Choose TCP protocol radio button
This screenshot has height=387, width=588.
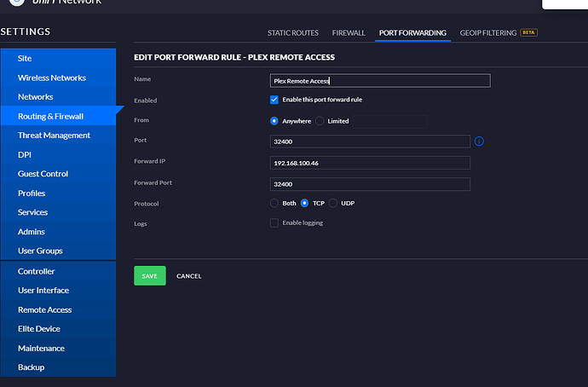(304, 203)
